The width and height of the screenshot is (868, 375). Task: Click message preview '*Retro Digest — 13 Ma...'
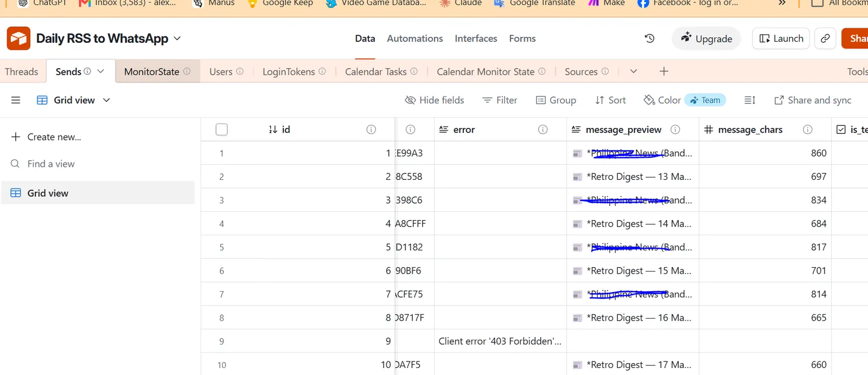[633, 177]
